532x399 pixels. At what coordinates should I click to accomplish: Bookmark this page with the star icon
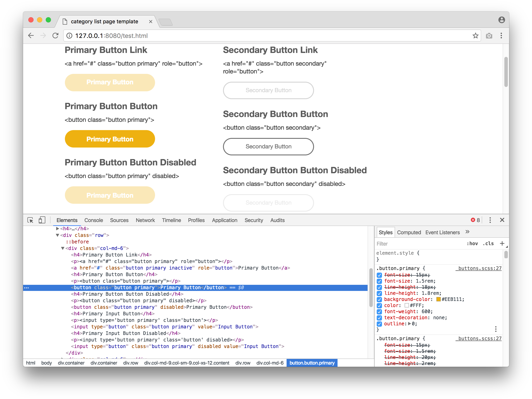(x=475, y=36)
